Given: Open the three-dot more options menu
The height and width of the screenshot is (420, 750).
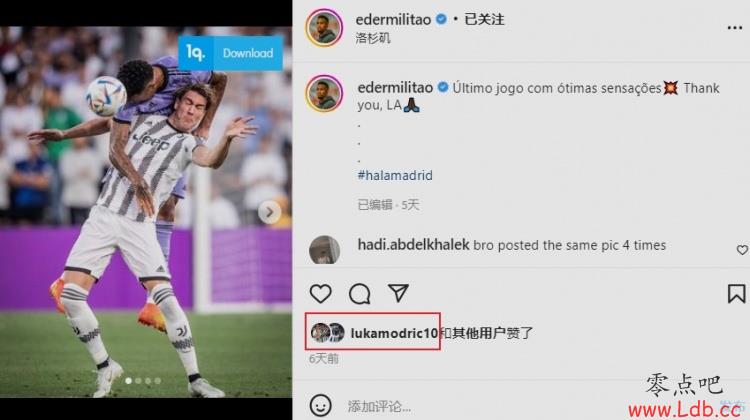Looking at the screenshot, I should tap(735, 28).
